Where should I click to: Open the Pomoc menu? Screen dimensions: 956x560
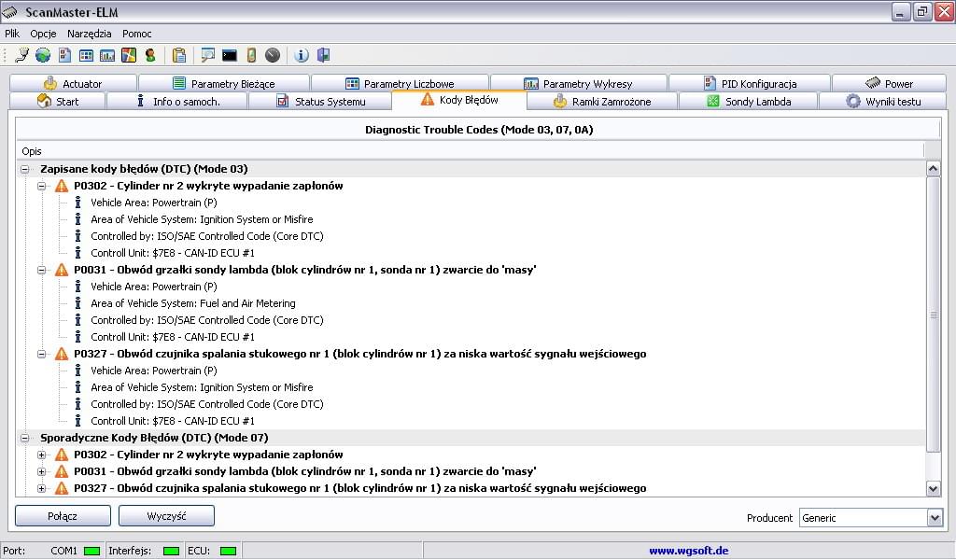[x=136, y=34]
